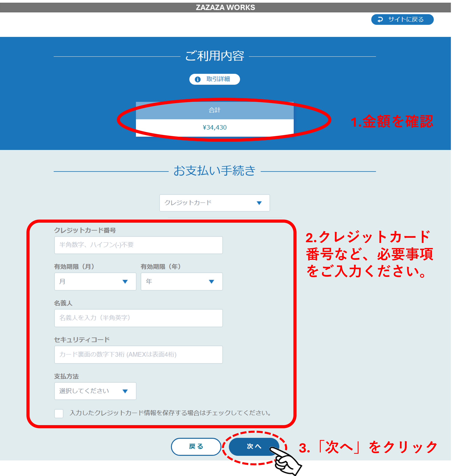
Task: Click the ご利用内容 section heading
Action: (x=215, y=56)
